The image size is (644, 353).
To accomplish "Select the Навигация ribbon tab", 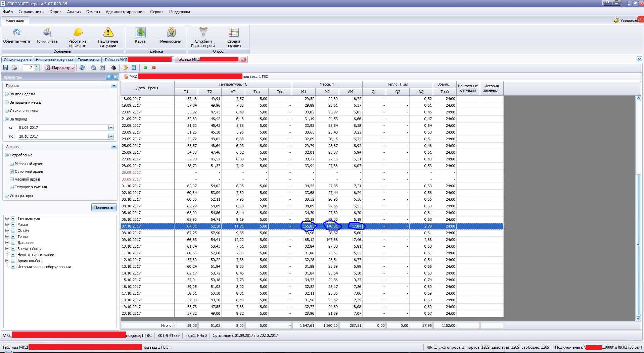I will [x=15, y=20].
